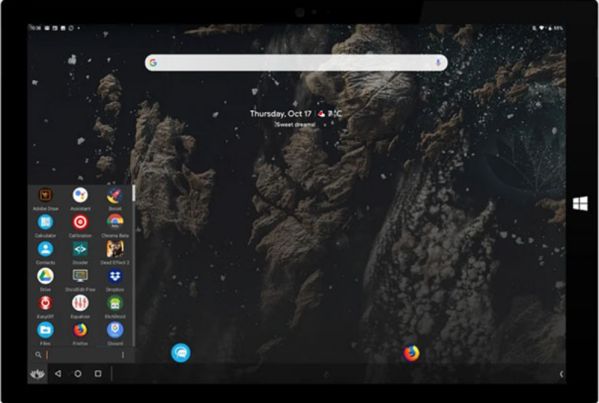Click the app drawer scrollbar
The height and width of the screenshot is (403, 599).
pos(134,193)
